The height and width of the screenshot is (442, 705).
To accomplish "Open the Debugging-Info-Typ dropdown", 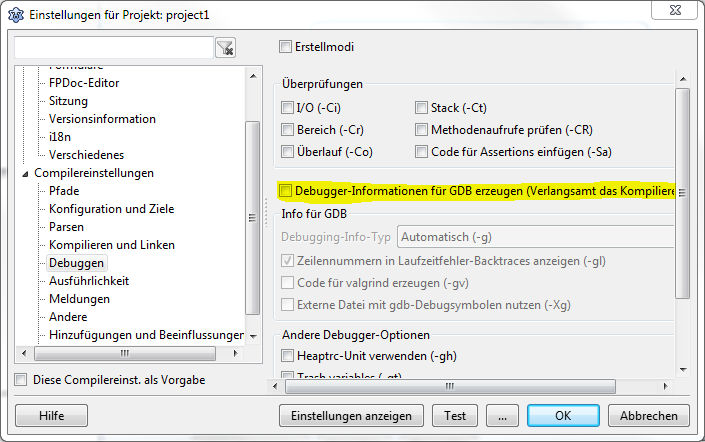I will pos(536,237).
